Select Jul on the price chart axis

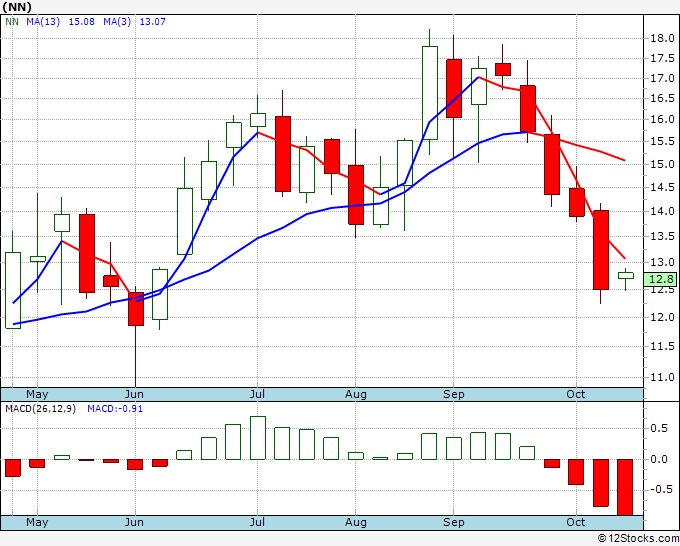pyautogui.click(x=257, y=394)
